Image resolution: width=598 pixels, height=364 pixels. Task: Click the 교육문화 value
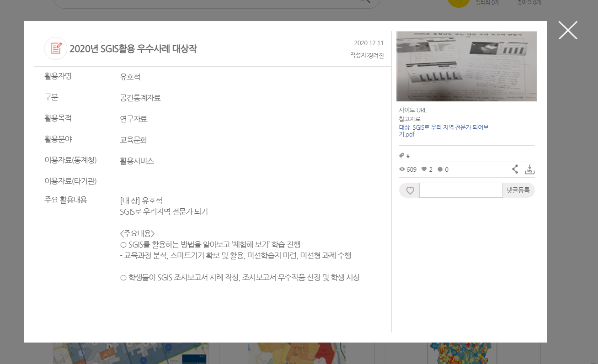[x=133, y=140]
